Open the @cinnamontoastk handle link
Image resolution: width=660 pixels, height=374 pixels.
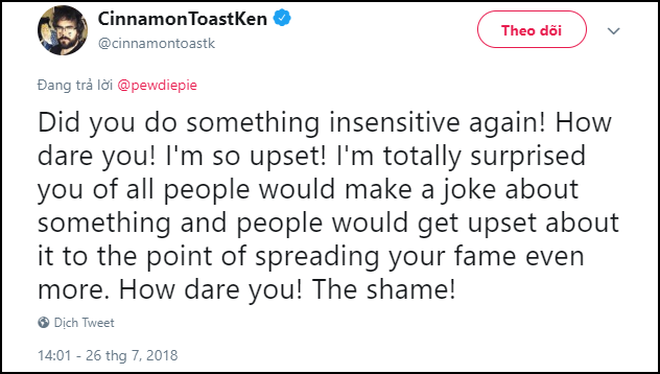(x=157, y=43)
